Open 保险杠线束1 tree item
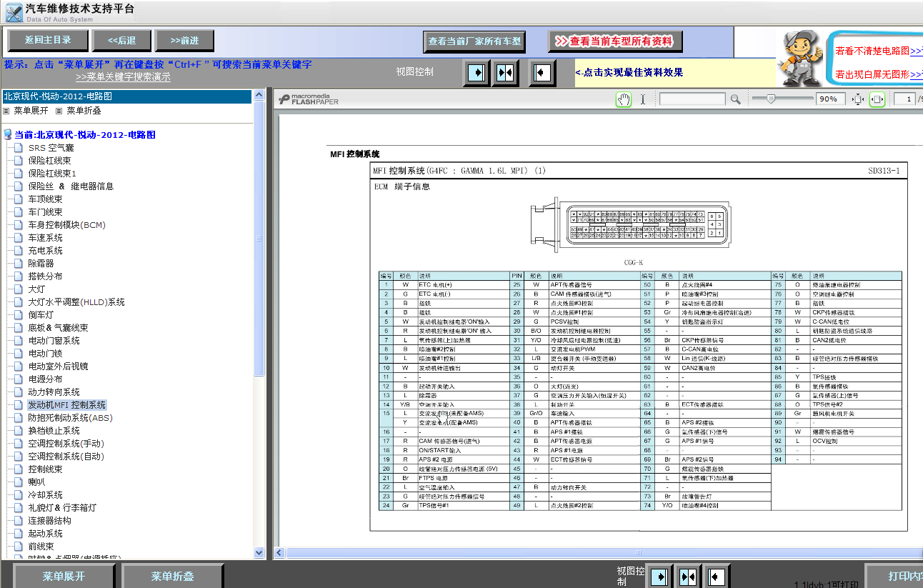923x588 pixels. pyautogui.click(x=52, y=174)
